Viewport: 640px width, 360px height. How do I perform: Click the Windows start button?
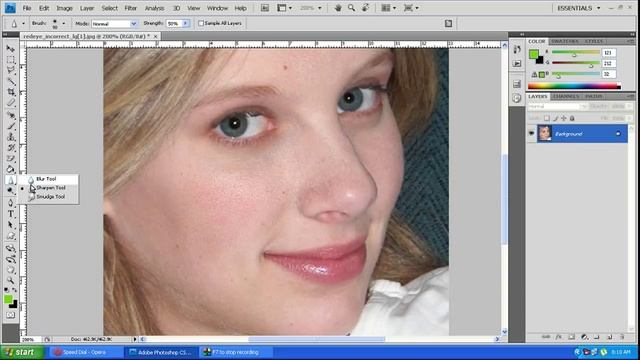[x=22, y=352]
